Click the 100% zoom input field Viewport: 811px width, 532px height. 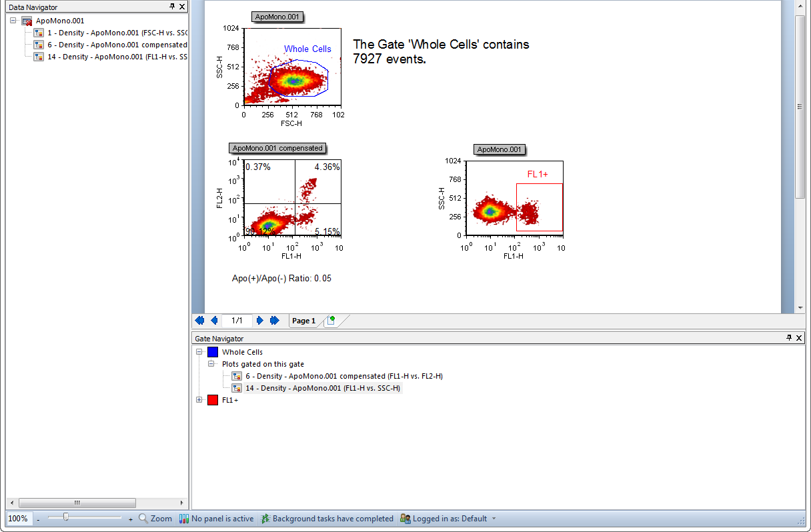[19, 519]
